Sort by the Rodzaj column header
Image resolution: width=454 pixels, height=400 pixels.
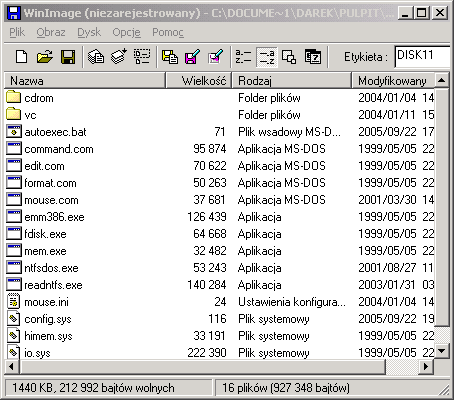pos(292,81)
